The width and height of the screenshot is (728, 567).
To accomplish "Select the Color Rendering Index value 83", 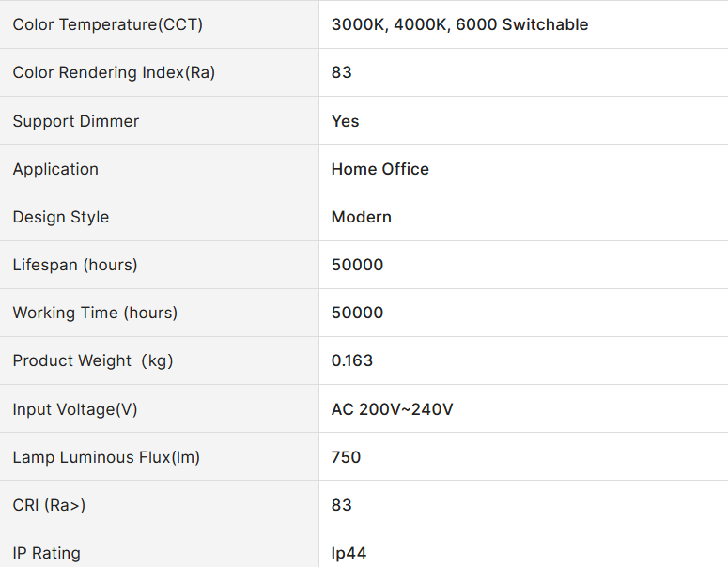I will coord(342,72).
